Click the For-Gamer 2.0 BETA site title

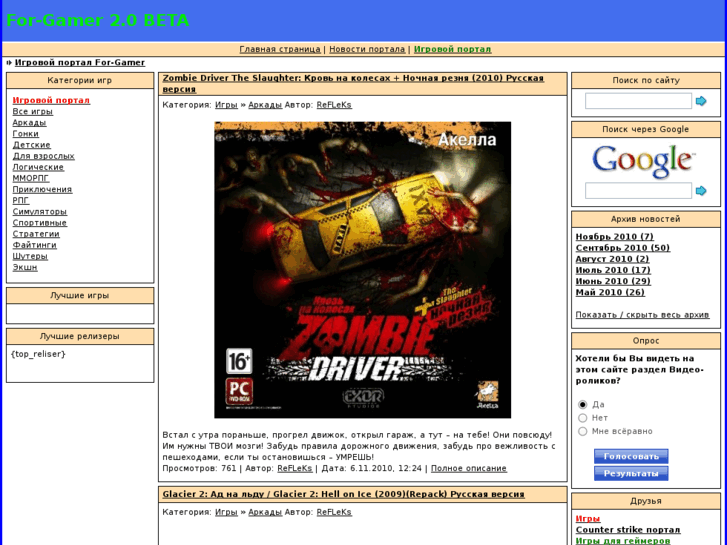coord(97,20)
